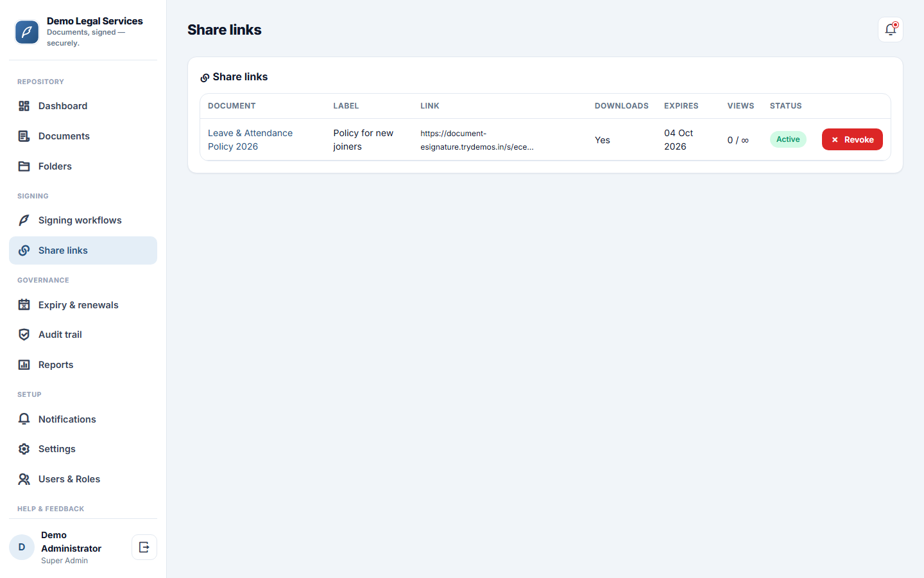Click the Share links page title
The image size is (924, 578).
[225, 30]
